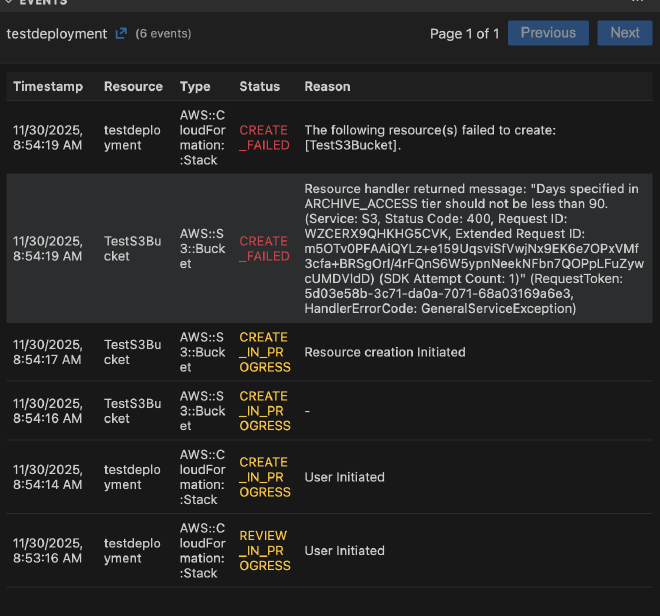
Task: Click the Timestamp column header
Action: pyautogui.click(x=48, y=87)
